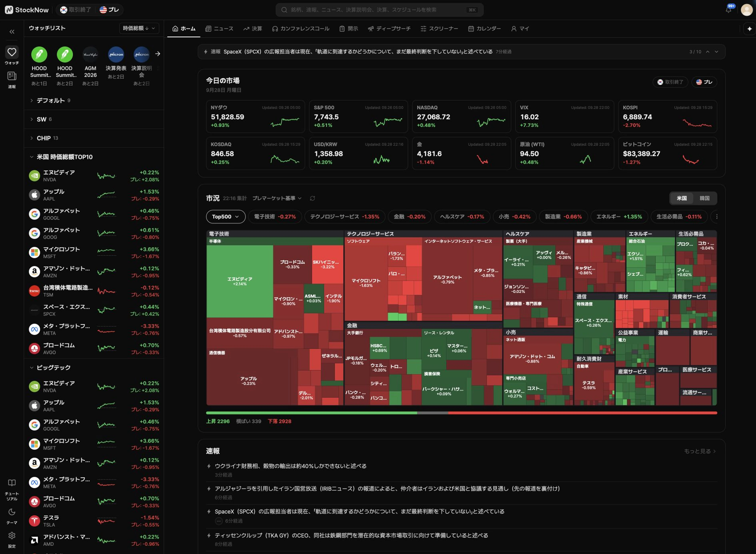Click the もっと見る link in 速報
The width and height of the screenshot is (756, 554).
pyautogui.click(x=700, y=451)
